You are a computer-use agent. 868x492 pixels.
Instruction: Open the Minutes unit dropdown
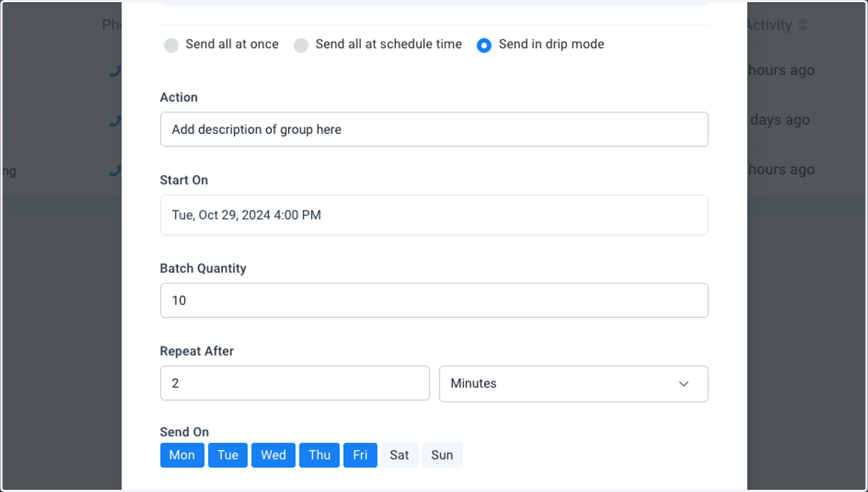[574, 383]
